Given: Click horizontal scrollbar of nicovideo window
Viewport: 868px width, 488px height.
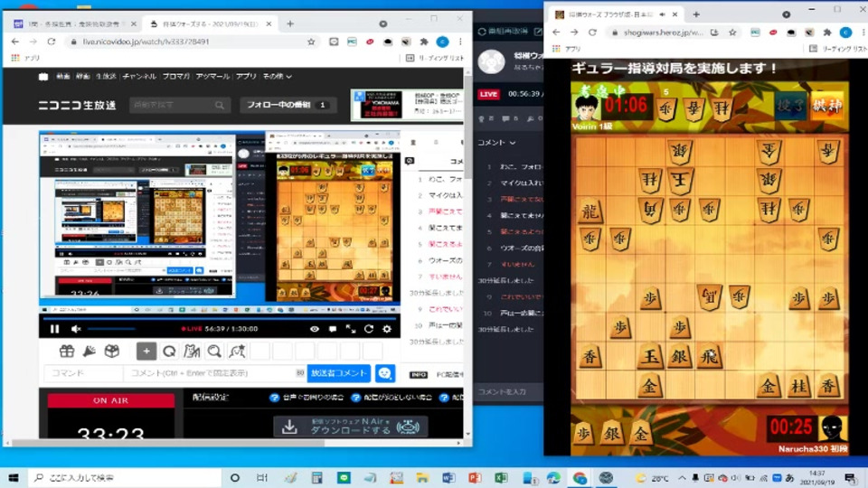Looking at the screenshot, I should [x=168, y=443].
